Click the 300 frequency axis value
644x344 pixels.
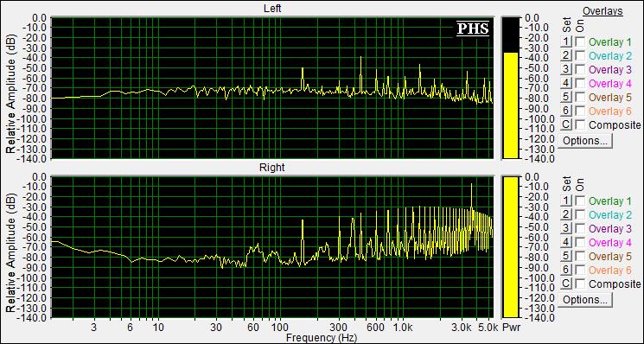pyautogui.click(x=339, y=328)
